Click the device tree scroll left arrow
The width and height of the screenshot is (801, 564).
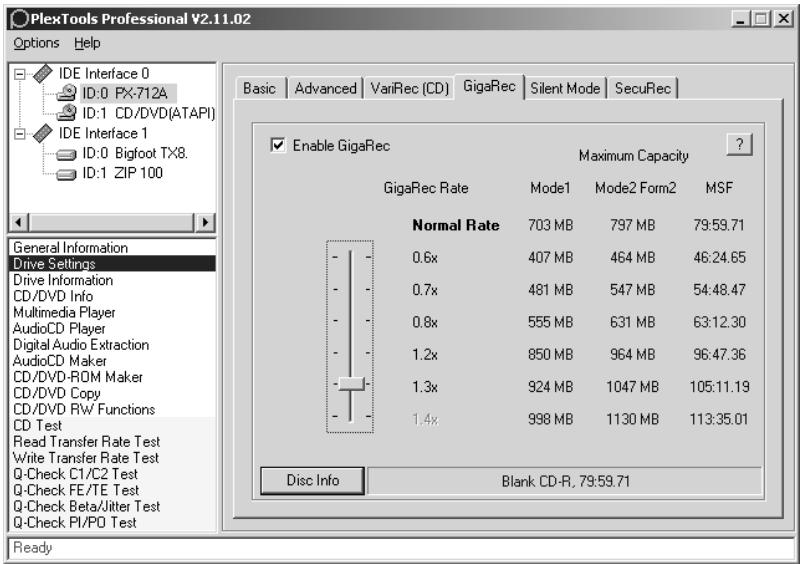coord(19,222)
